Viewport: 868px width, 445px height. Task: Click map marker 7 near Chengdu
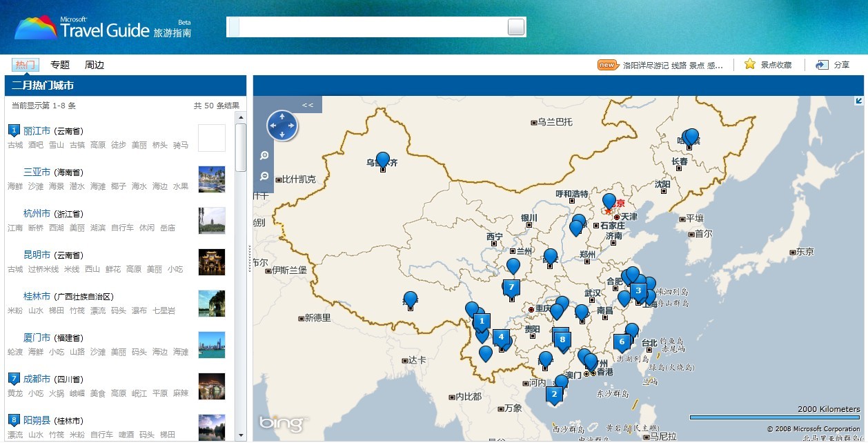tap(511, 287)
